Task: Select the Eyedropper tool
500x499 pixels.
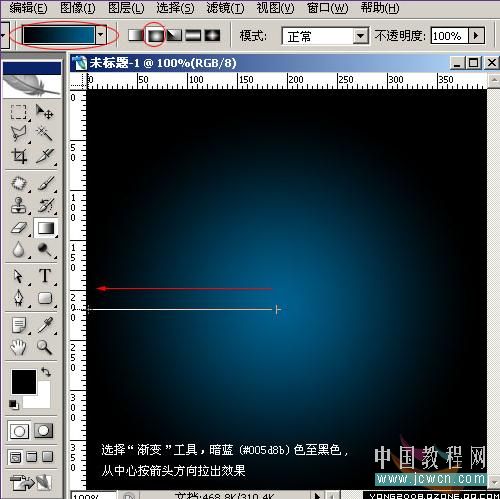Action: click(x=45, y=325)
